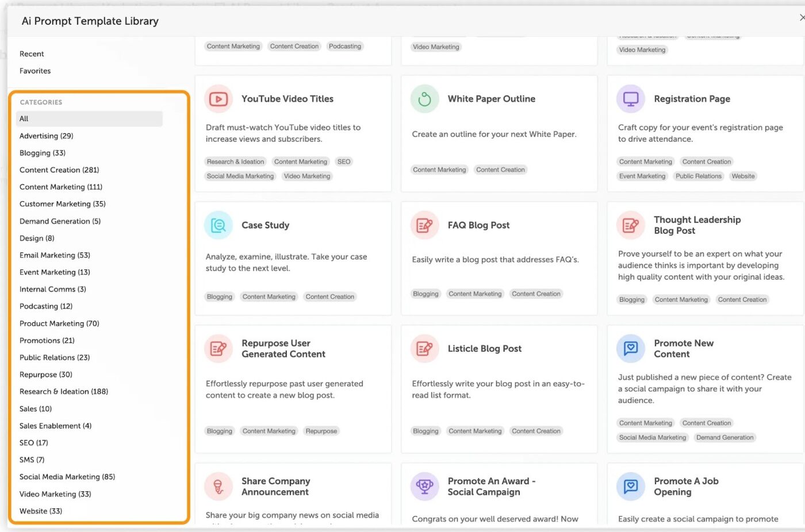This screenshot has width=805, height=532.
Task: Click the Repurpose User Generated Content icon
Action: click(x=218, y=348)
